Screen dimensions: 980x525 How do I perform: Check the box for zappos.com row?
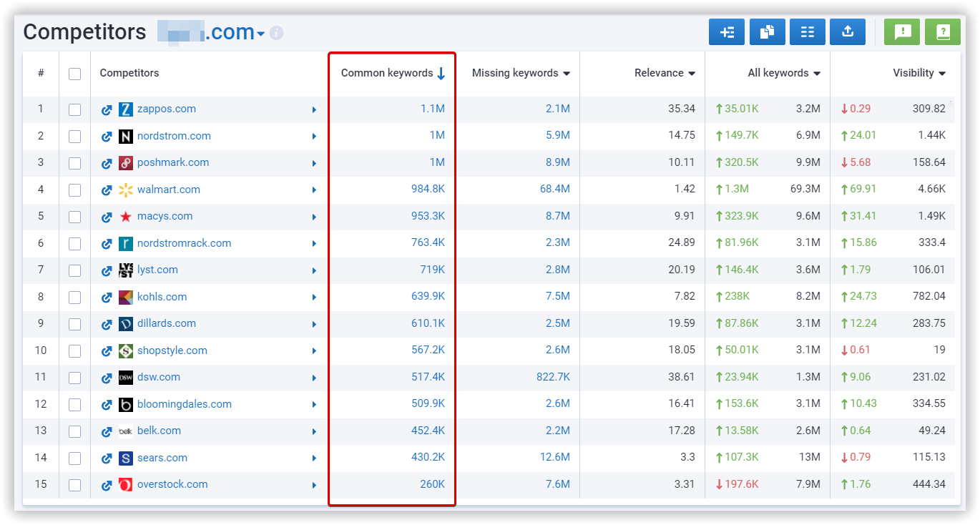point(74,109)
